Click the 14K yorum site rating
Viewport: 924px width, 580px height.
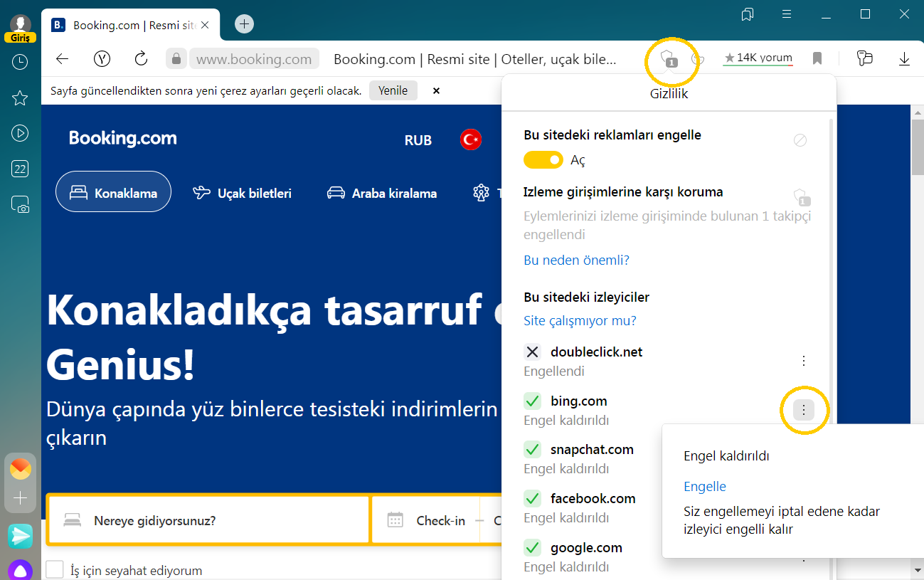click(758, 58)
